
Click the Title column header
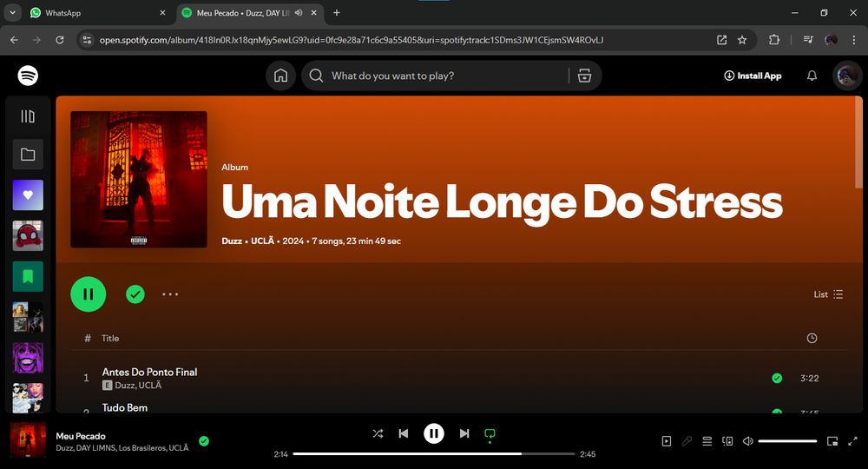(110, 339)
